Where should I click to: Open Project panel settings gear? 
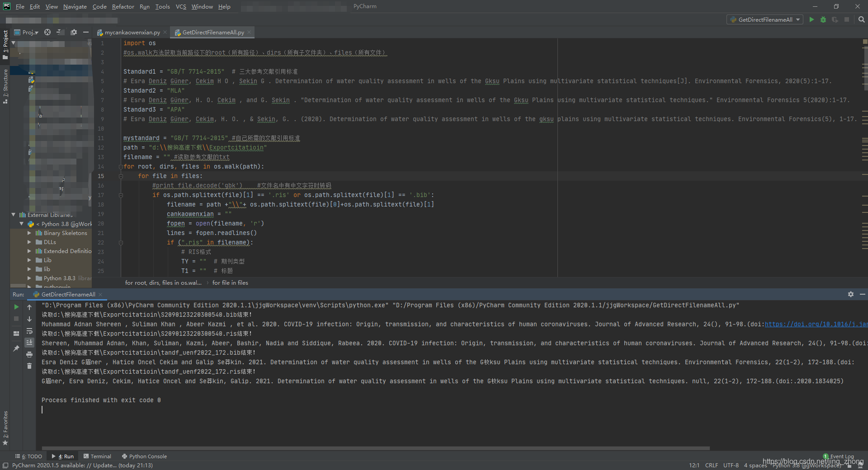74,32
